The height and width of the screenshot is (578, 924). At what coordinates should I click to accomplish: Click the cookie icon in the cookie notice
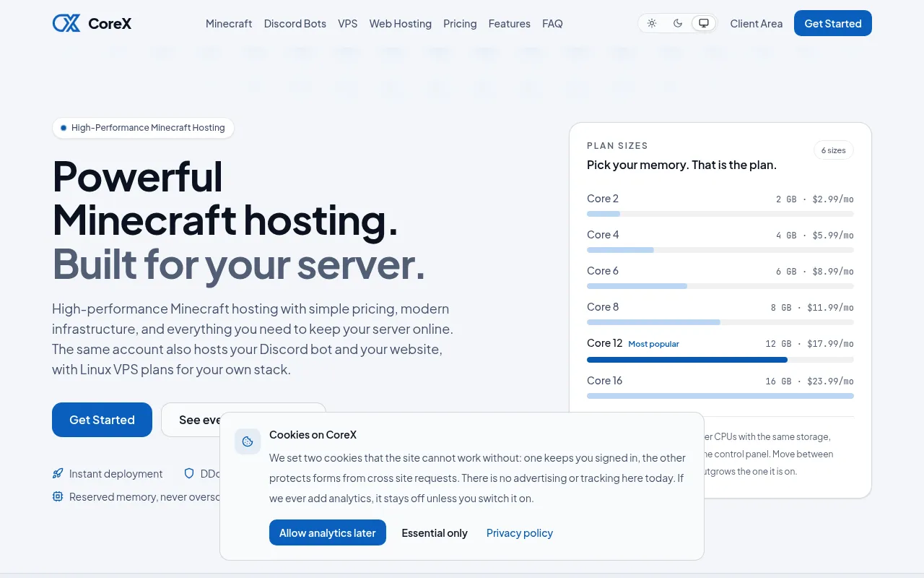tap(248, 441)
